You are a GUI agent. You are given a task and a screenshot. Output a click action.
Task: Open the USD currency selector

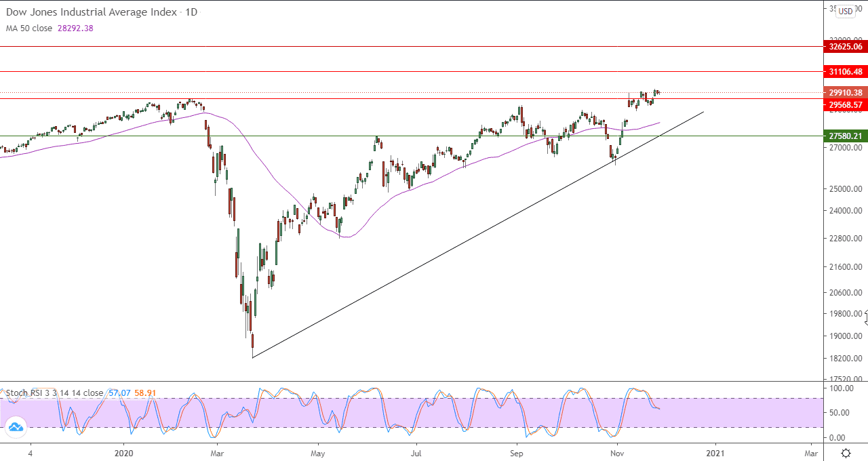(x=846, y=11)
